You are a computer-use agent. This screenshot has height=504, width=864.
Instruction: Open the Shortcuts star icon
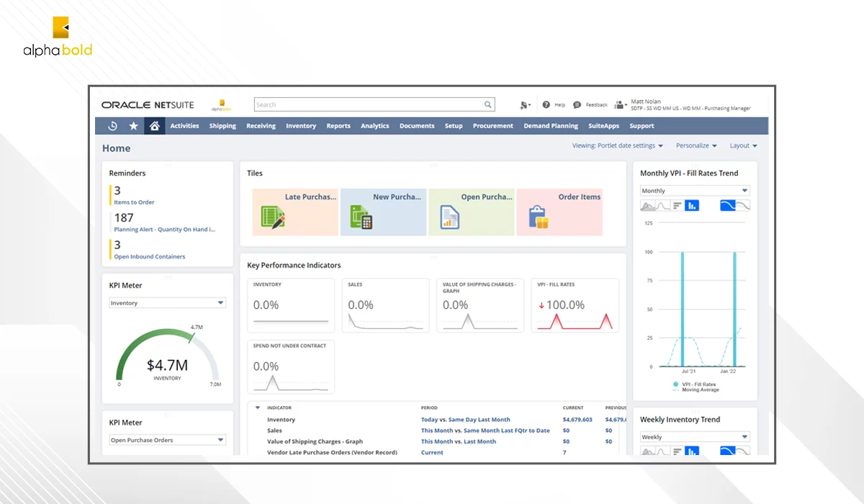click(133, 126)
